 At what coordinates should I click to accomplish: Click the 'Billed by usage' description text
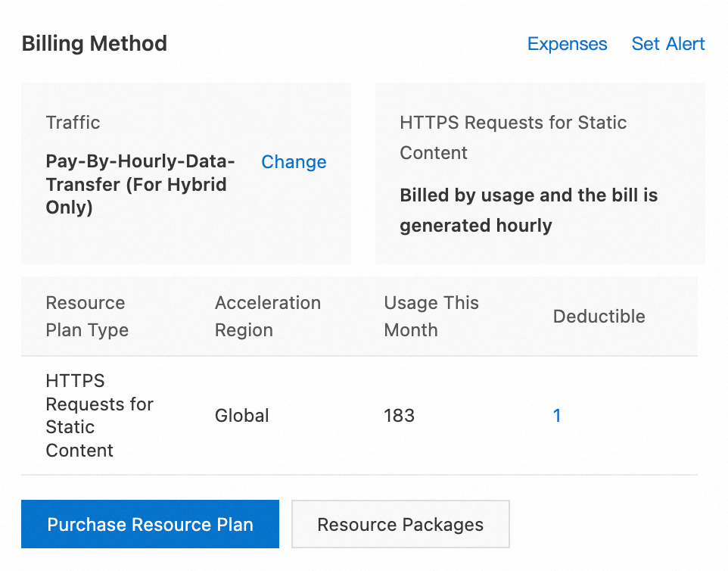pyautogui.click(x=528, y=195)
